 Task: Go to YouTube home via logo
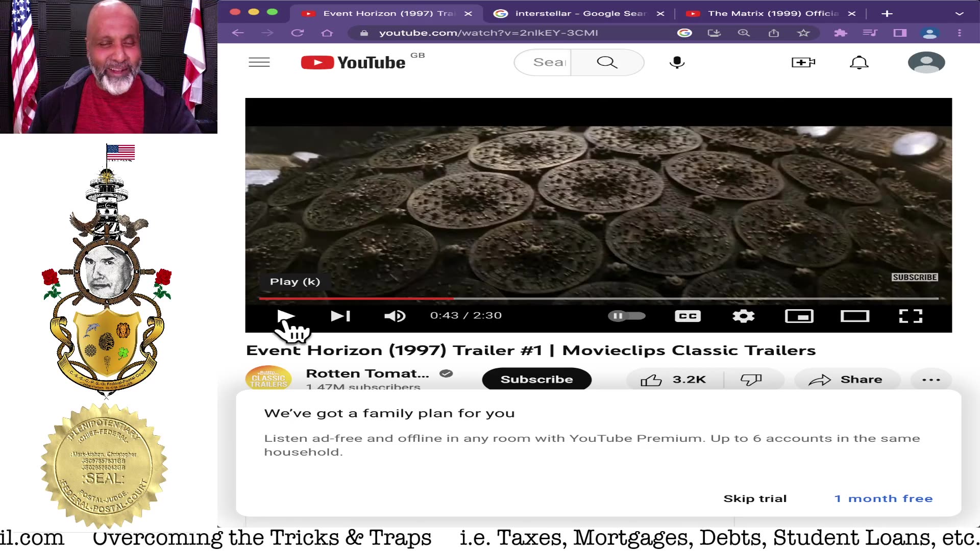[353, 62]
